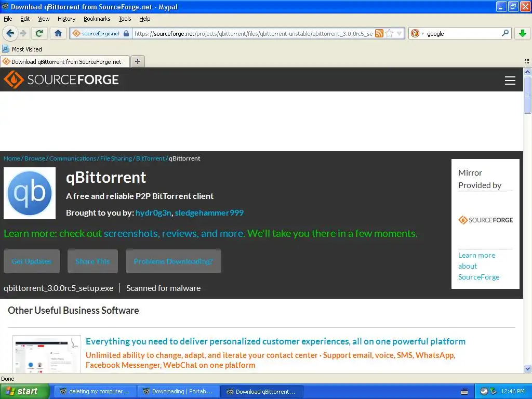Click the URL address field

point(253,34)
